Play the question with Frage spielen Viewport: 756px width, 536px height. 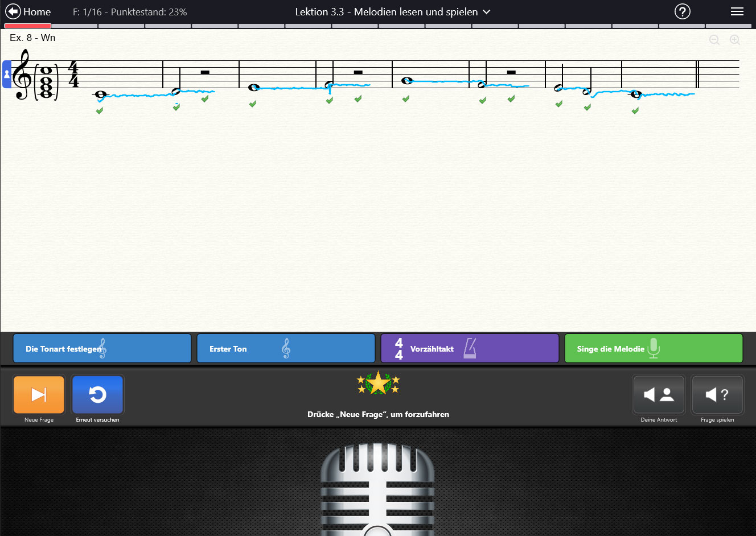click(x=717, y=394)
